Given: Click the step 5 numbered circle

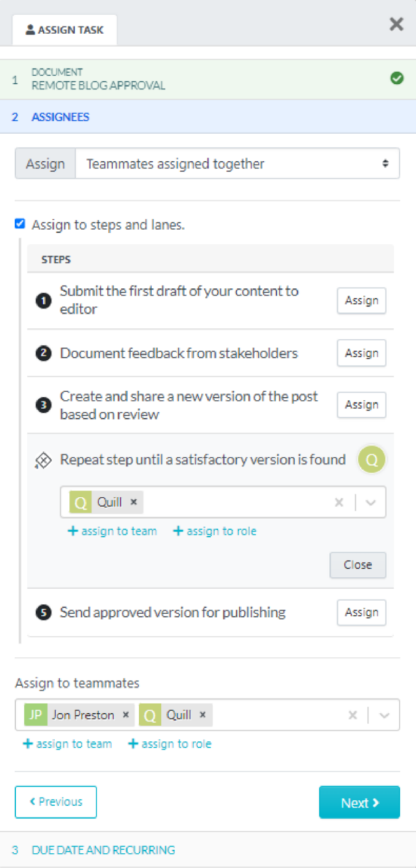Looking at the screenshot, I should (43, 613).
